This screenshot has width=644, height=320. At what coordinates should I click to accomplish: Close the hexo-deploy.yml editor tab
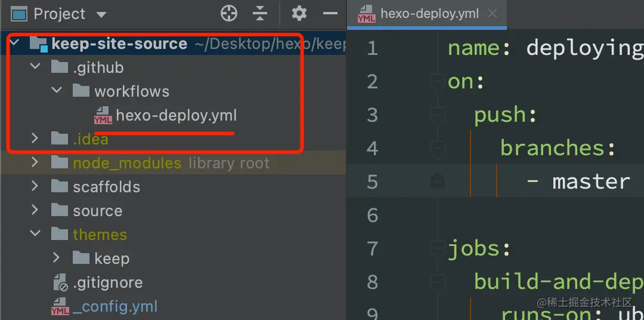493,14
